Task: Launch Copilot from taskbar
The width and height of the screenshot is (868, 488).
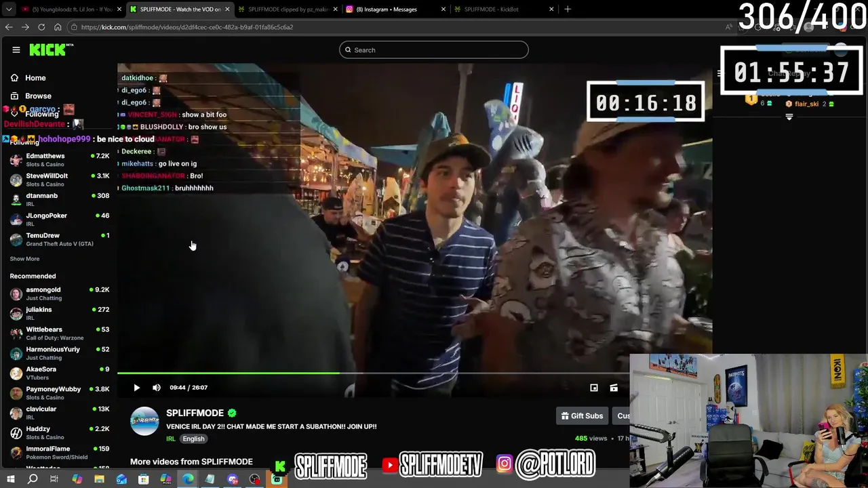Action: [x=77, y=480]
